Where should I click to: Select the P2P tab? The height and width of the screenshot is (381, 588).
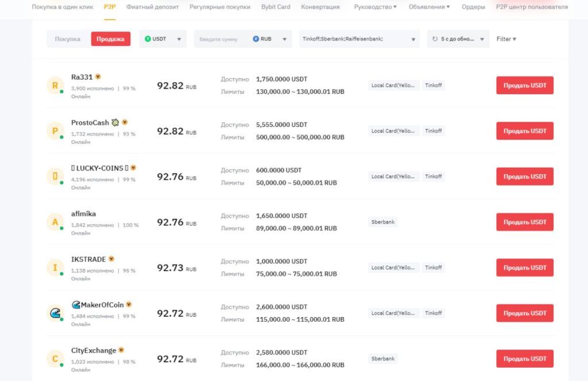[x=110, y=7]
